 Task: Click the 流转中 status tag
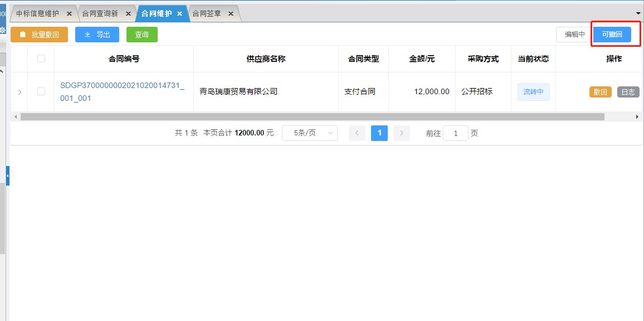tap(533, 92)
